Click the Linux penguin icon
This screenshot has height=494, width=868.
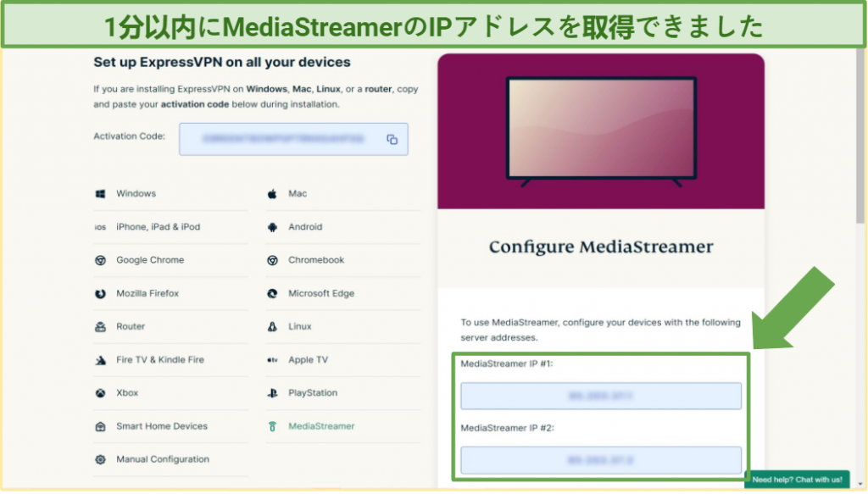click(272, 327)
